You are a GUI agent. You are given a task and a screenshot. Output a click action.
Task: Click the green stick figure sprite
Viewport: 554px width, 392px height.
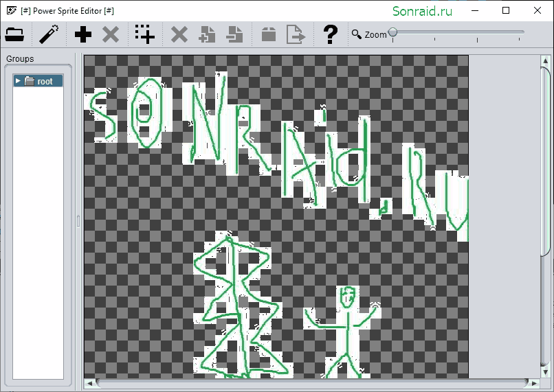pos(344,332)
